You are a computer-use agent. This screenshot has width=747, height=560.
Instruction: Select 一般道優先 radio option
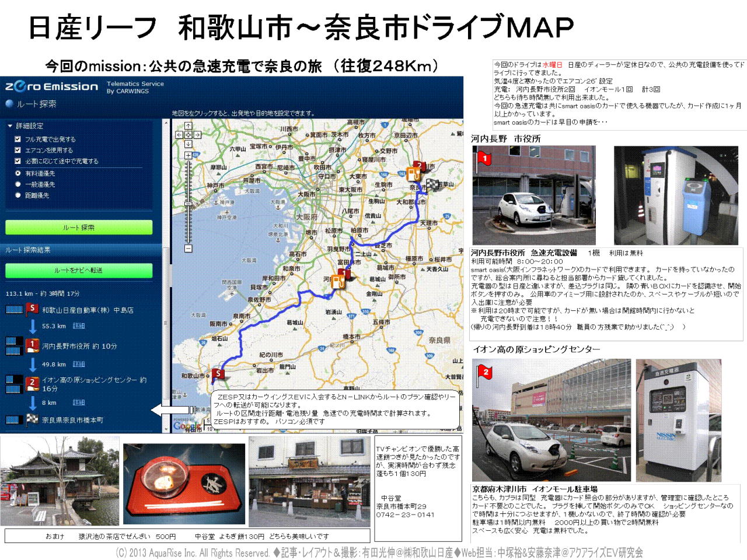[18, 184]
